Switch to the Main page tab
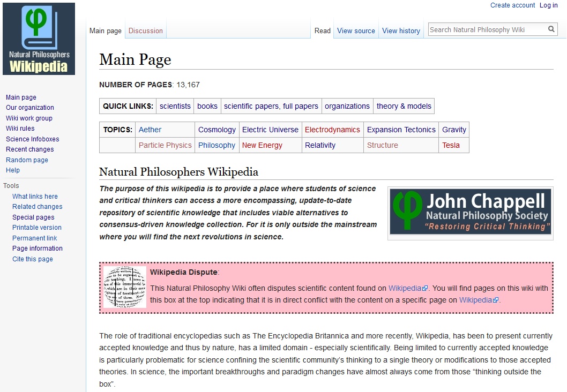This screenshot has height=392, width=567. coord(105,31)
